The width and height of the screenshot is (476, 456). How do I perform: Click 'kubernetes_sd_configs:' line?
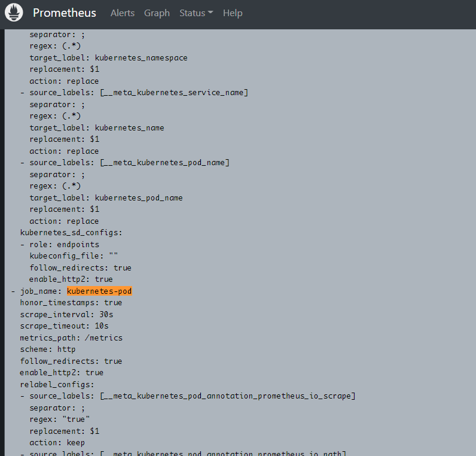coord(71,233)
